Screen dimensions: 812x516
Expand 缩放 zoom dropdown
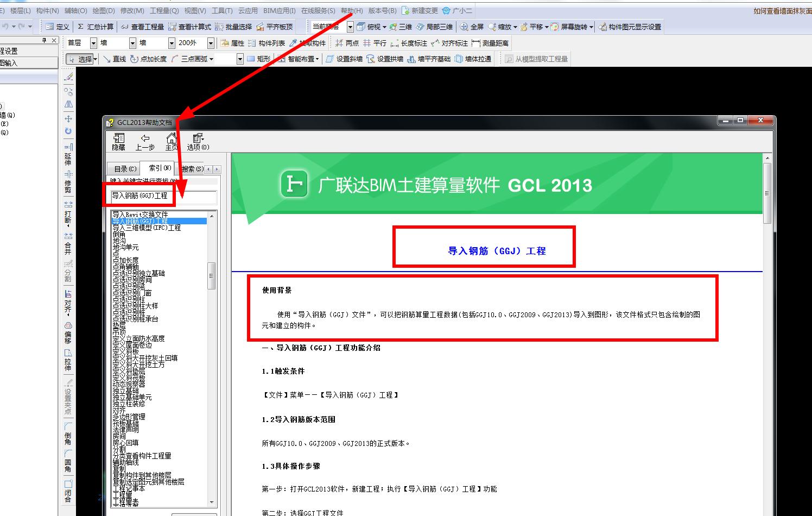pos(515,27)
